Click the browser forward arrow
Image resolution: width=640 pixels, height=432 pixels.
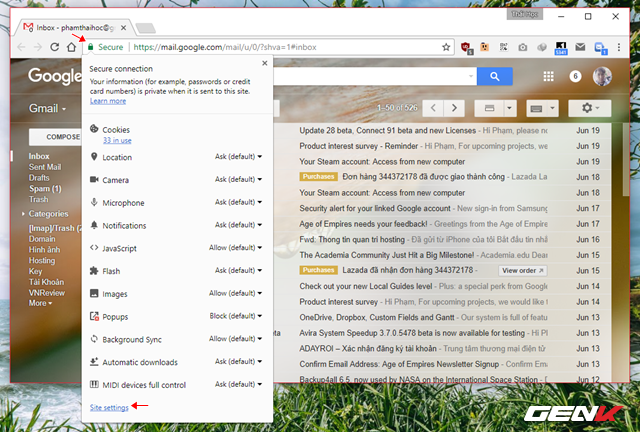pyautogui.click(x=38, y=47)
